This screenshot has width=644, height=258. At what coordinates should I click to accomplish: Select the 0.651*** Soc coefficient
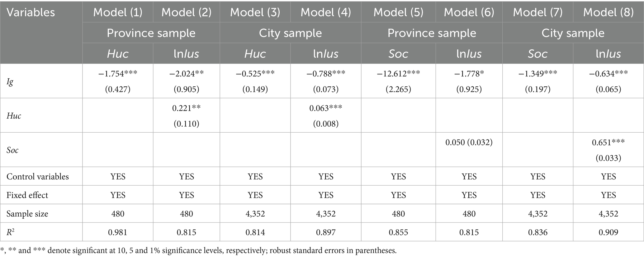click(x=608, y=143)
